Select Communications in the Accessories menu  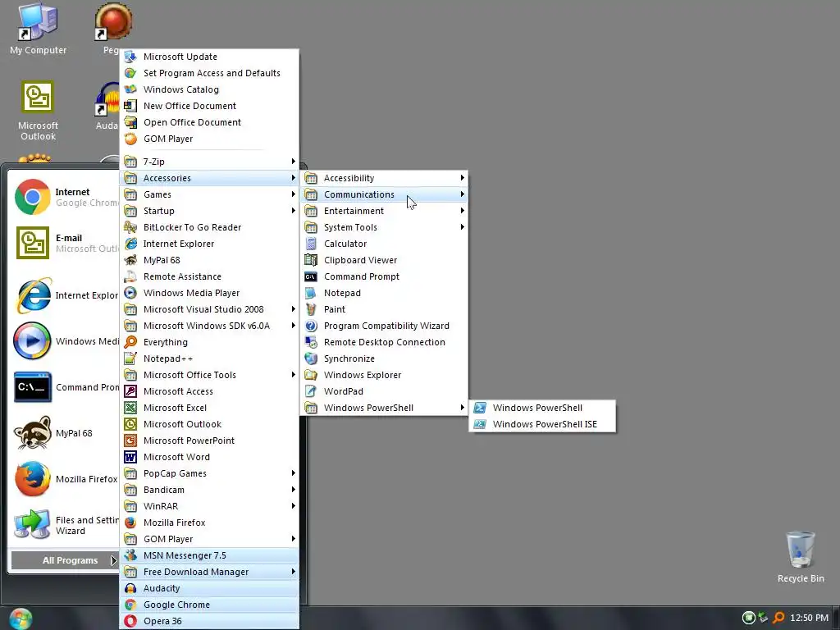coord(384,194)
